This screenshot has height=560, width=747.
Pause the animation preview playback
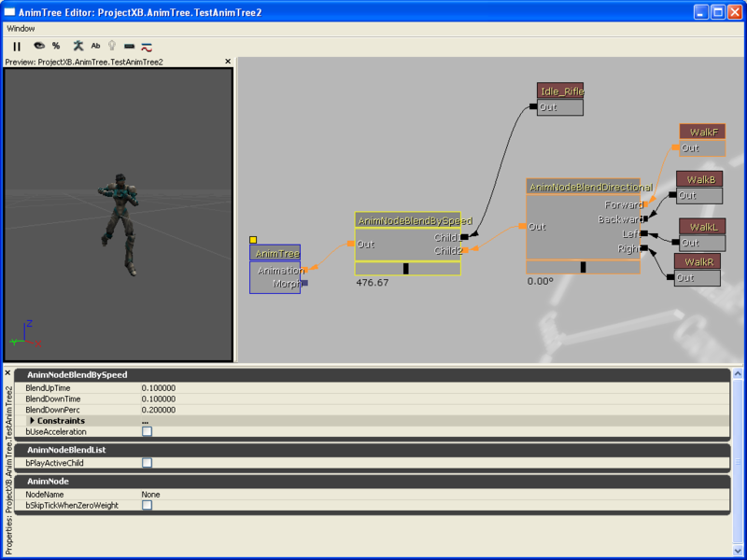point(17,47)
